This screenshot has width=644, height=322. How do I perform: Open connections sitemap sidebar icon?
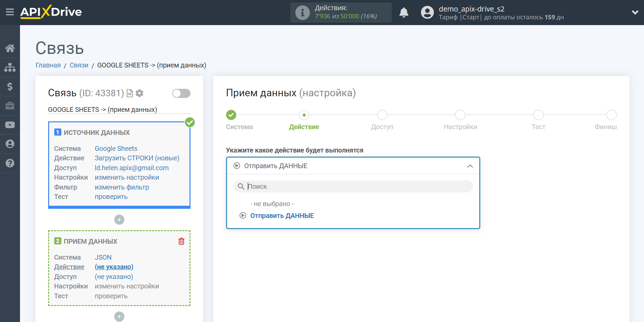point(10,67)
